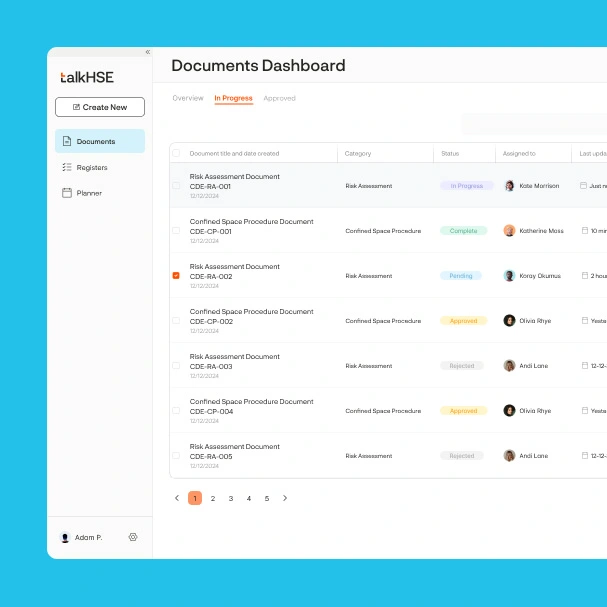Go to page 4
Screen dimensions: 607x607
pyautogui.click(x=249, y=498)
